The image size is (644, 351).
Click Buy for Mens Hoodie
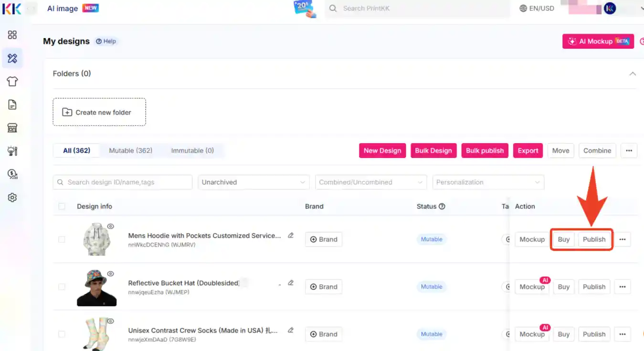[x=564, y=239]
